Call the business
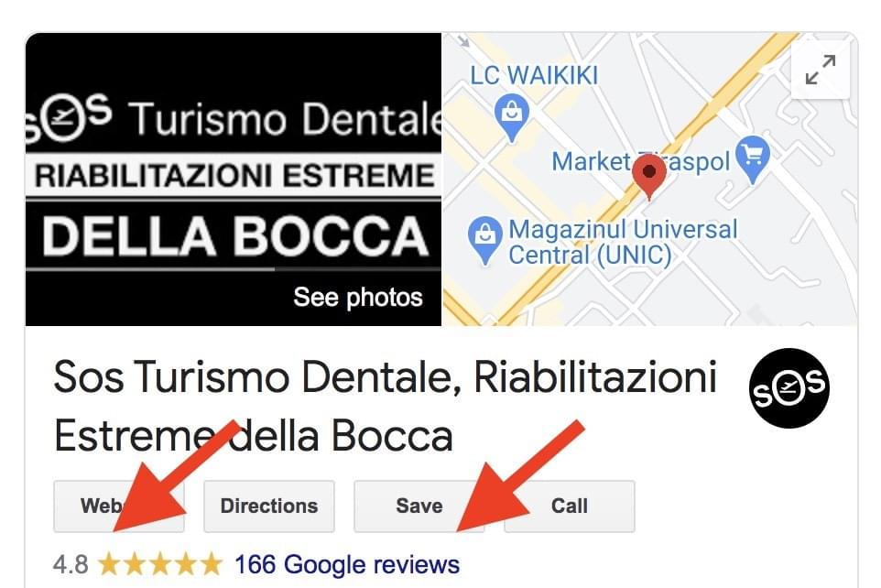Image resolution: width=881 pixels, height=588 pixels. pos(570,506)
